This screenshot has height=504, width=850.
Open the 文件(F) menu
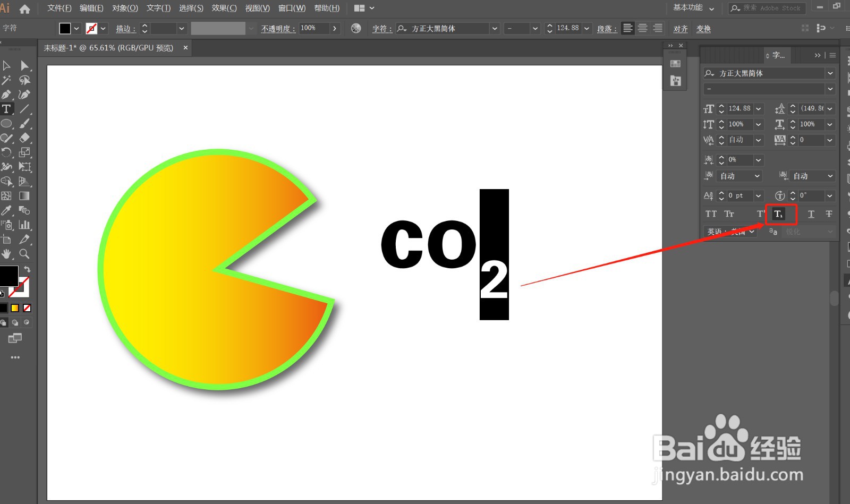(x=59, y=8)
